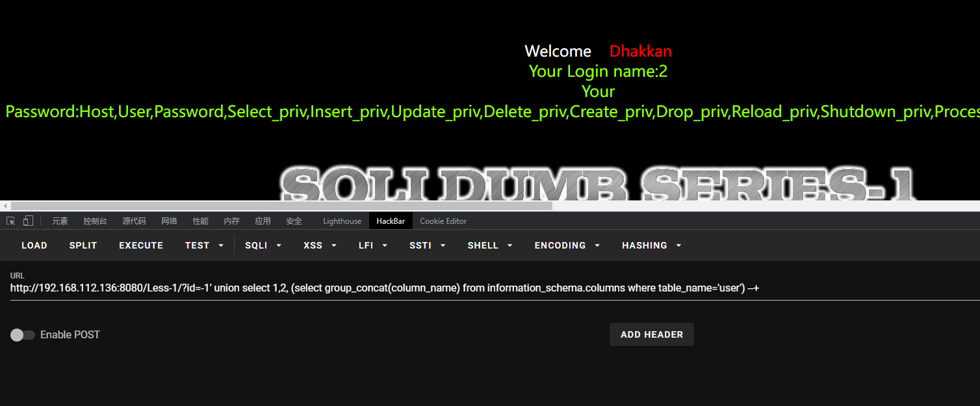
Task: Open the SSTI dropdown menu
Action: [427, 245]
